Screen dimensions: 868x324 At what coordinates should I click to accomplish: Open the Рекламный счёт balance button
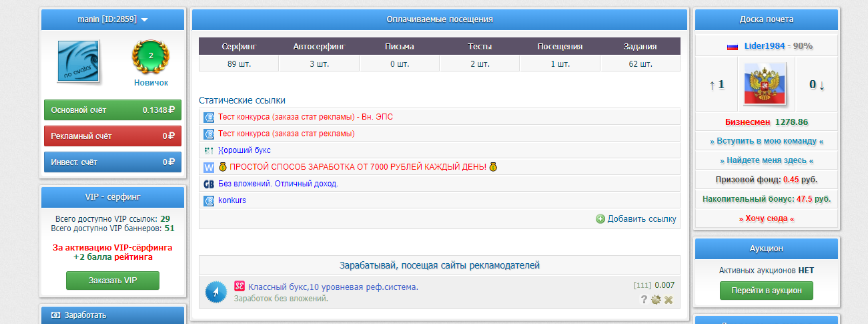(113, 136)
